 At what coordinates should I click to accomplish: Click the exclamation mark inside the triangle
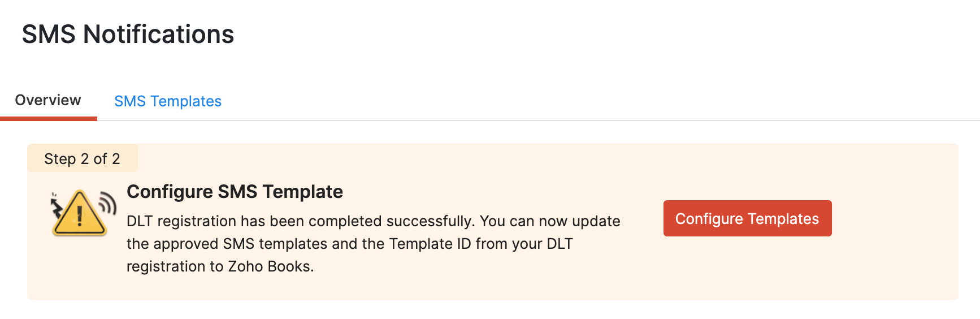(x=80, y=216)
